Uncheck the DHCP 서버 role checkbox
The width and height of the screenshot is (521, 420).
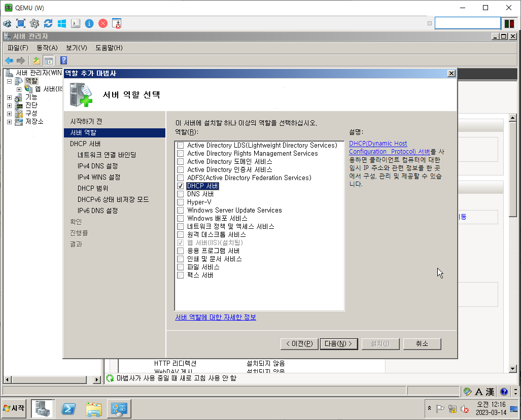coord(181,186)
